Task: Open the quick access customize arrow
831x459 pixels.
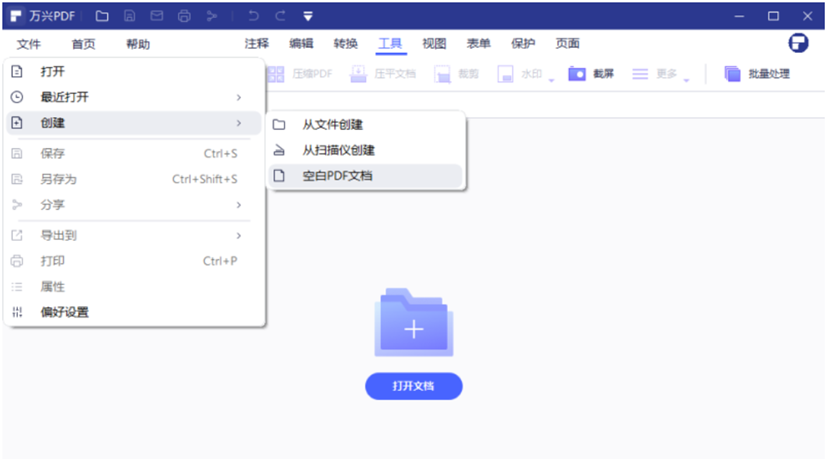Action: point(308,16)
